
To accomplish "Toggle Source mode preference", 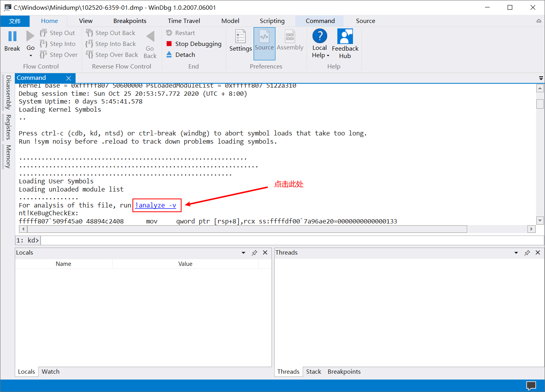I will click(264, 44).
